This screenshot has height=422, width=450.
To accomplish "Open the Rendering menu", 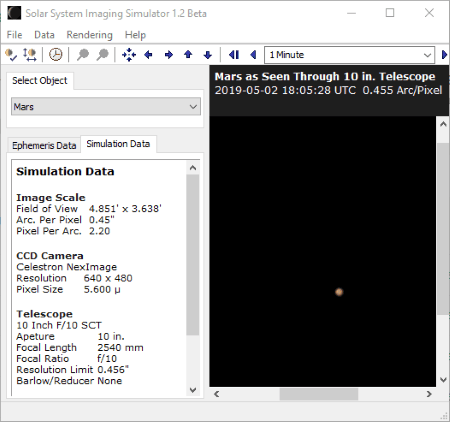I will (89, 35).
